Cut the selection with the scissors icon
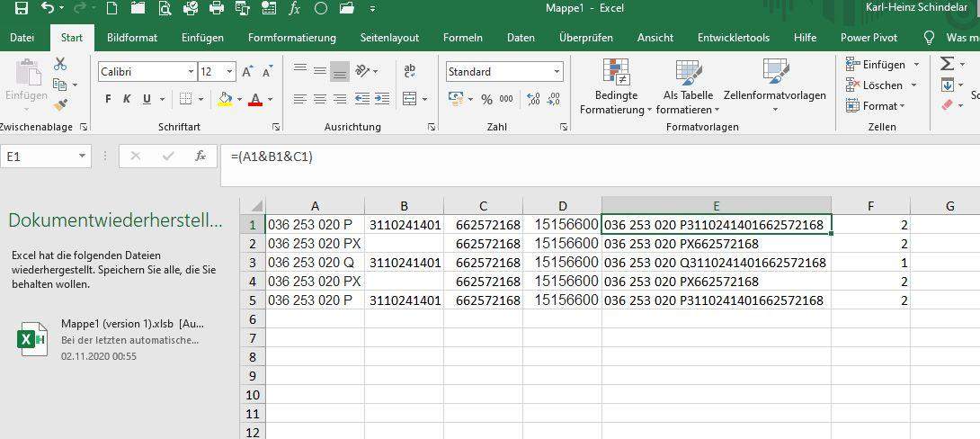Viewport: 980px width, 439px height. tap(60, 64)
